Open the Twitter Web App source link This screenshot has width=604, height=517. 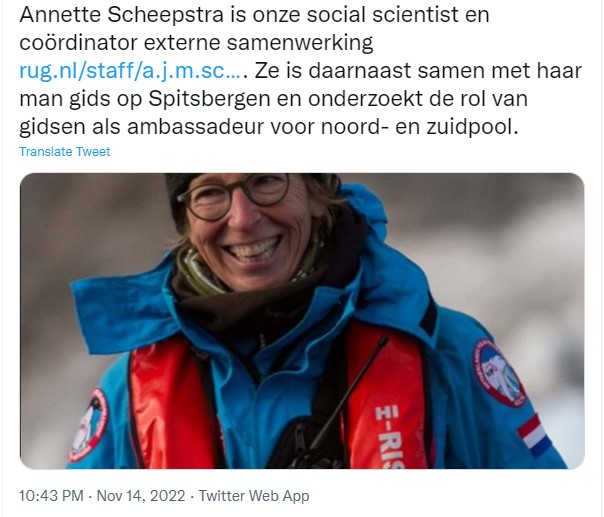point(254,496)
